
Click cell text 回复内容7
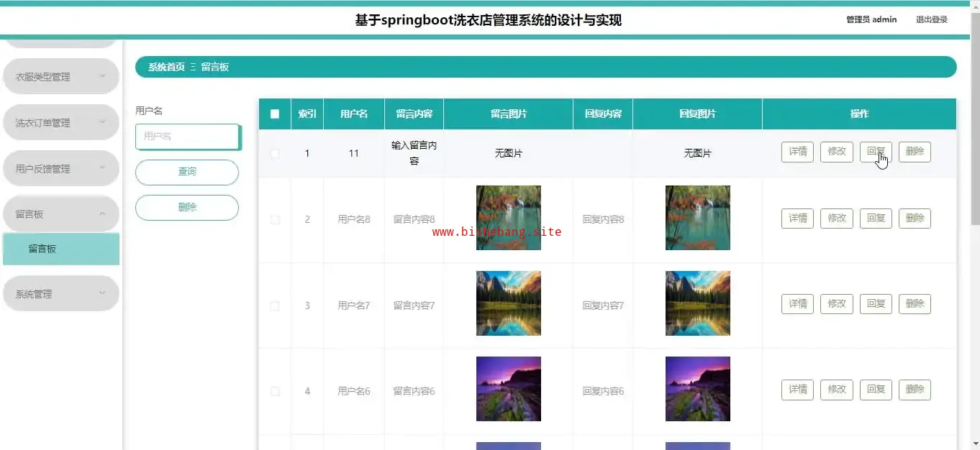(603, 306)
